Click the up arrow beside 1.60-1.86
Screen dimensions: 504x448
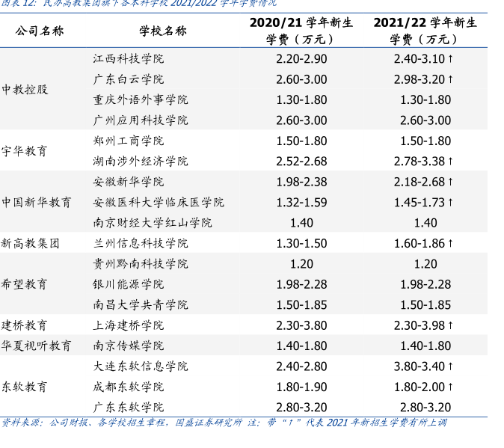coord(451,244)
